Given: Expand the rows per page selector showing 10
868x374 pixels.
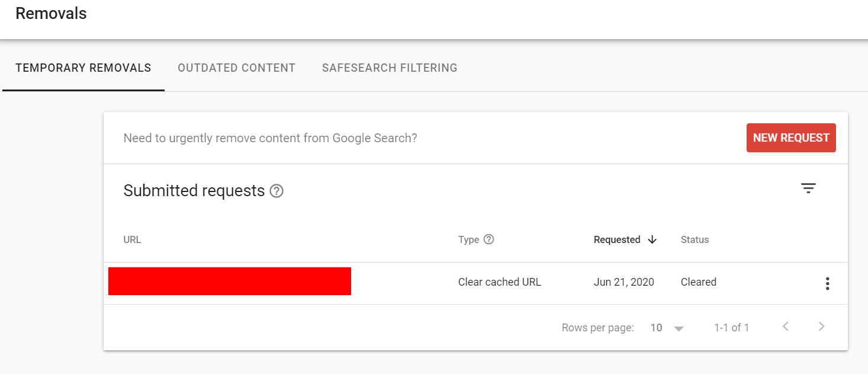Looking at the screenshot, I should click(x=656, y=327).
